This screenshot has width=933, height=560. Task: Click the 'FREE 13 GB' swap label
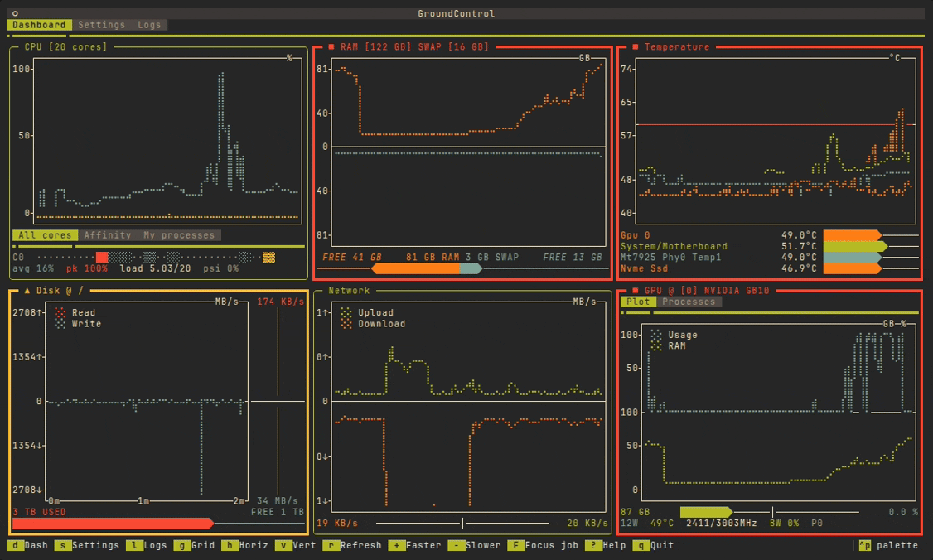pyautogui.click(x=573, y=257)
